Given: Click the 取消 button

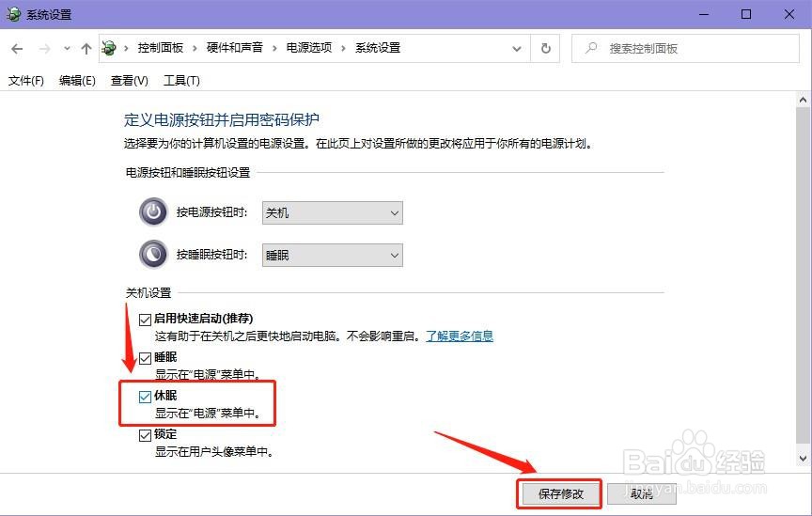Looking at the screenshot, I should (x=642, y=493).
